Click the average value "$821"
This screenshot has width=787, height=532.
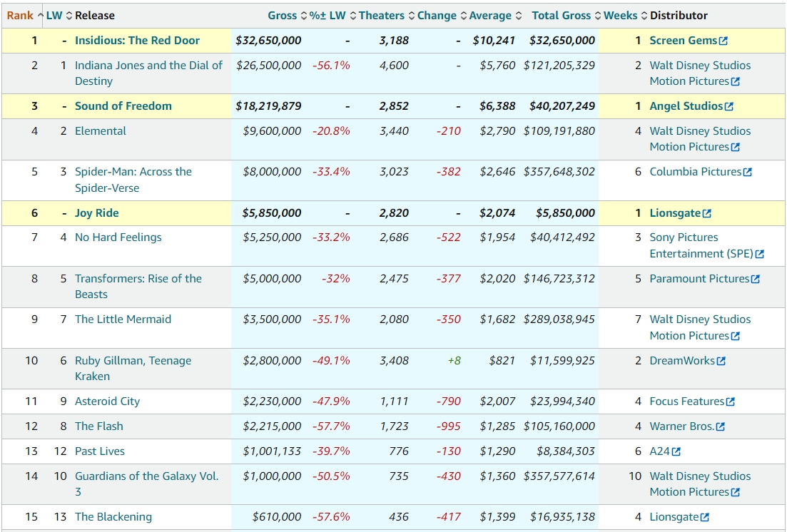[x=502, y=360]
